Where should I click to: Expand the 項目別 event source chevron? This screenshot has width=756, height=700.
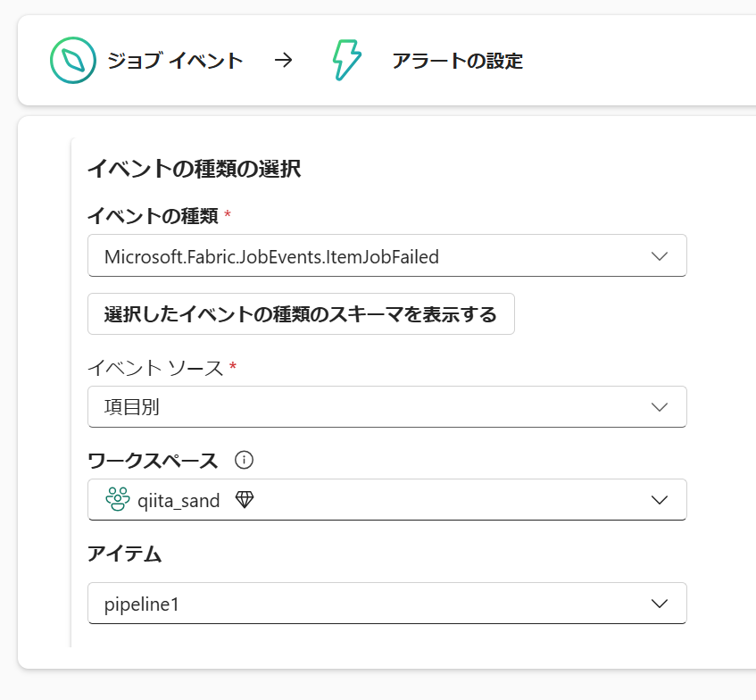click(660, 407)
